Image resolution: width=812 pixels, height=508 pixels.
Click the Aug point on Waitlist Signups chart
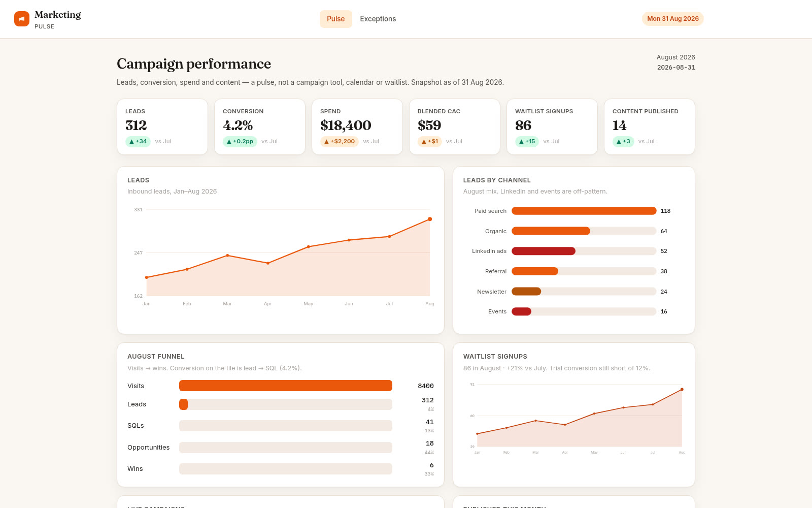pyautogui.click(x=682, y=390)
